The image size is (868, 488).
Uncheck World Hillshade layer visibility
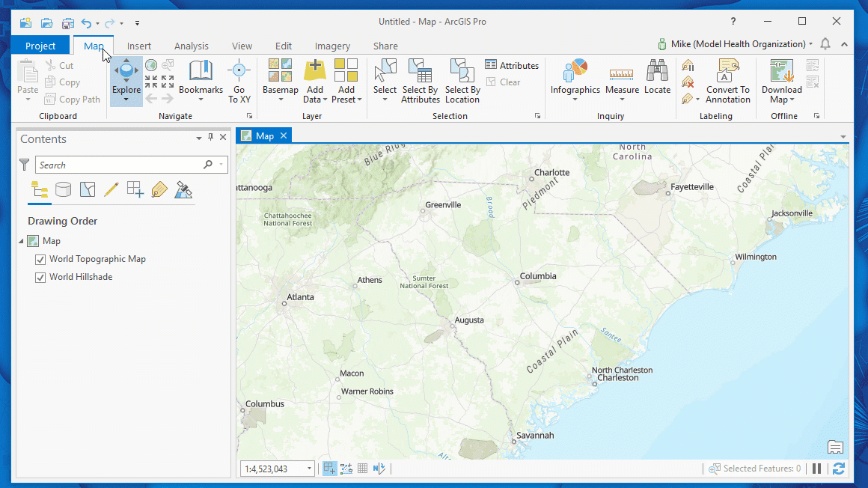[x=40, y=277]
